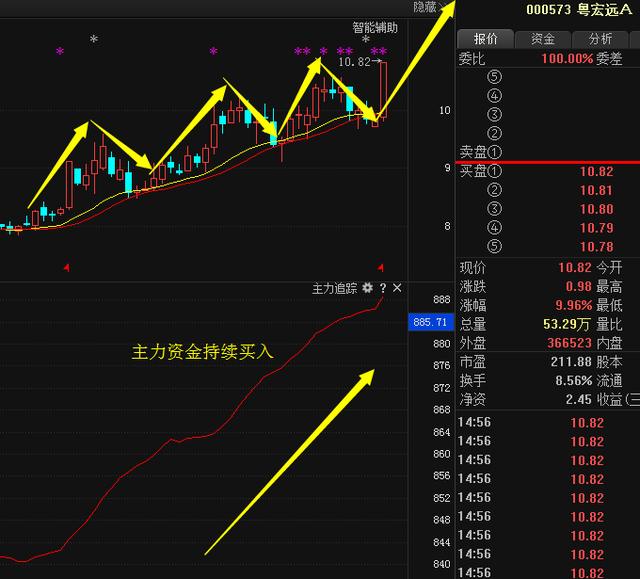Click the first 14:56 trade tick row

[x=548, y=422]
